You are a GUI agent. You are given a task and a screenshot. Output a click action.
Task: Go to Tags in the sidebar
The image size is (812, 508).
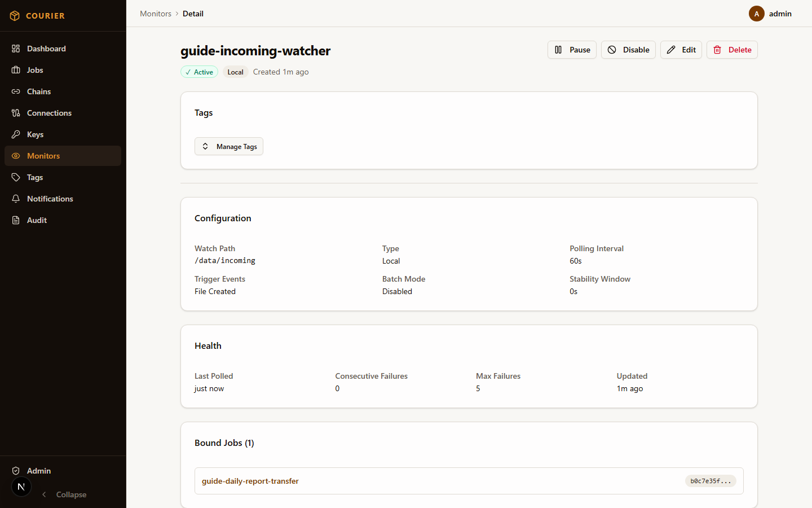35,177
